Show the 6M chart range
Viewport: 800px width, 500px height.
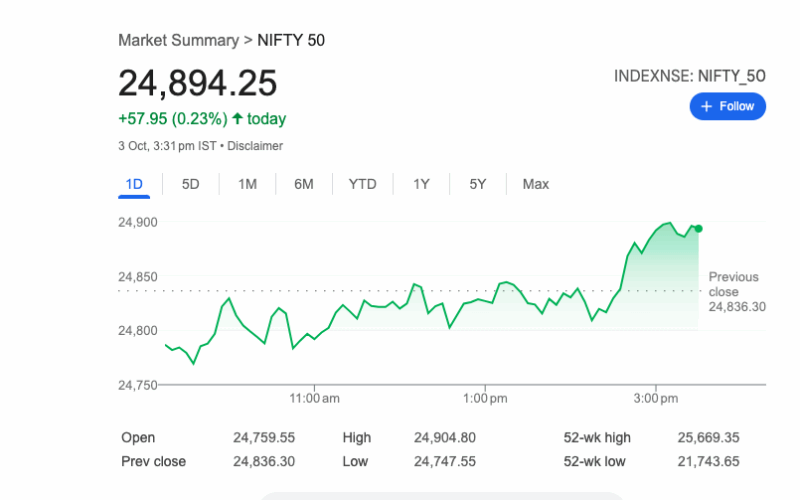[304, 184]
